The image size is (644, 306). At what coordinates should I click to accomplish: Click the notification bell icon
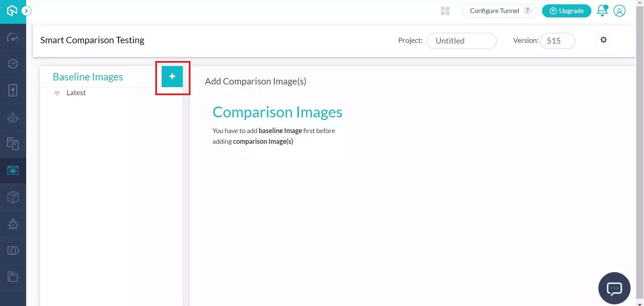(x=602, y=11)
